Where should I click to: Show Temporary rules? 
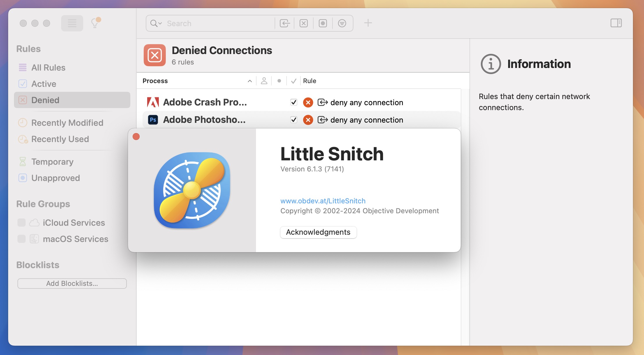(x=72, y=162)
